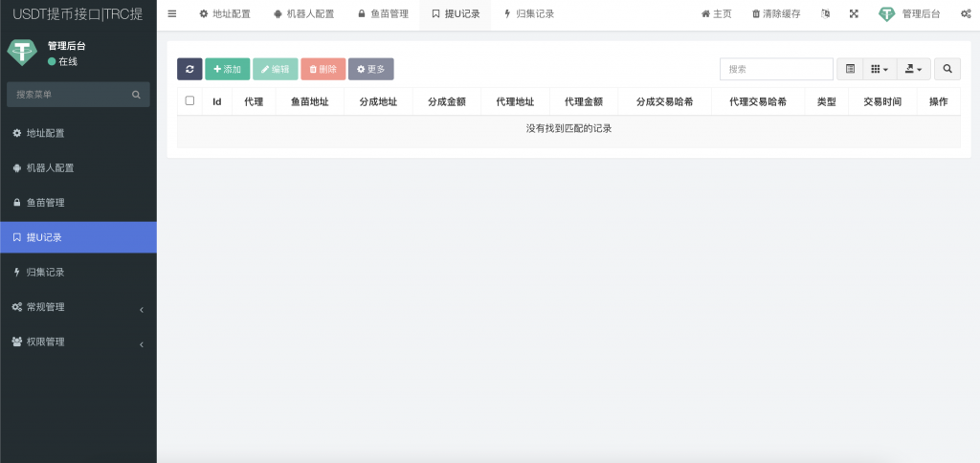This screenshot has width=980, height=463.
Task: Switch to the 归集记录 top tab
Action: pyautogui.click(x=528, y=14)
